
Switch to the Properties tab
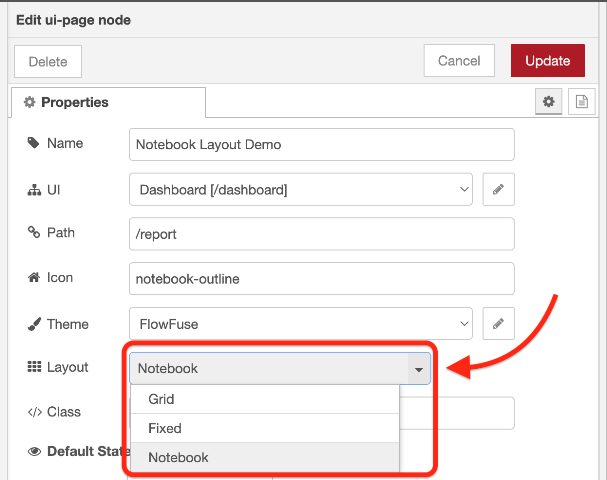click(x=108, y=102)
